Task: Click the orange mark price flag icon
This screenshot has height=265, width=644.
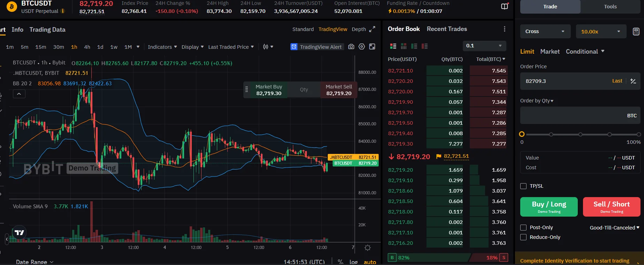Action: tap(439, 156)
